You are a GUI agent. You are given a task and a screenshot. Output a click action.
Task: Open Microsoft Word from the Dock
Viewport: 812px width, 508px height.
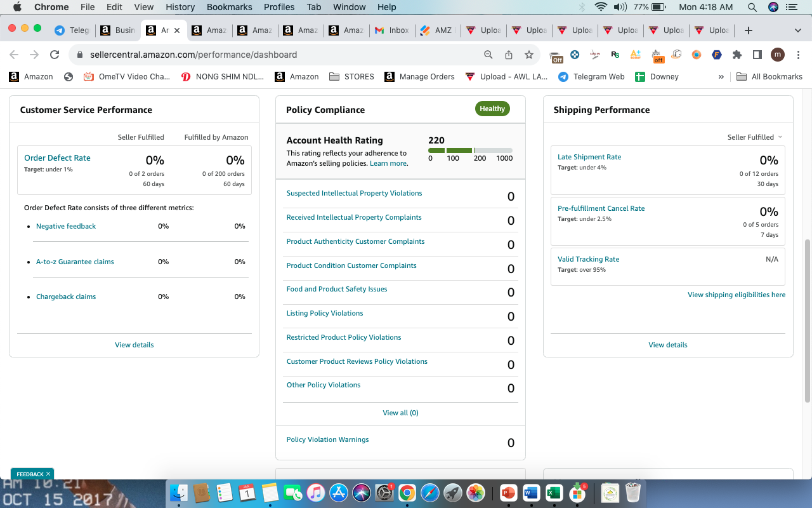tap(531, 492)
